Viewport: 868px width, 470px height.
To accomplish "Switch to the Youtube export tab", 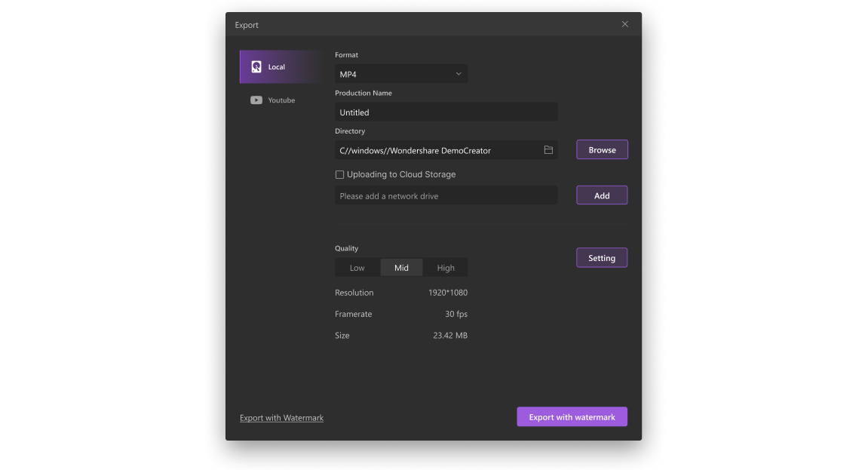I will (x=281, y=100).
